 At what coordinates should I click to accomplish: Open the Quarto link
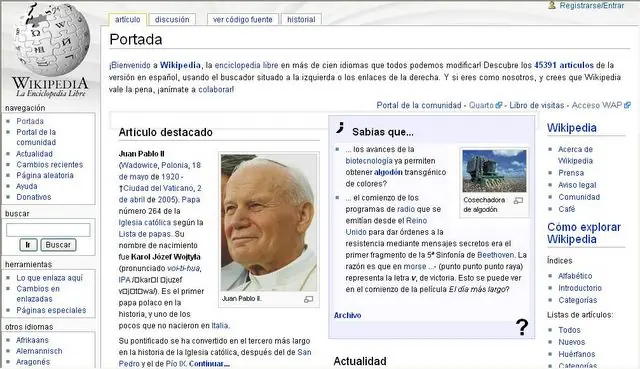coord(481,105)
